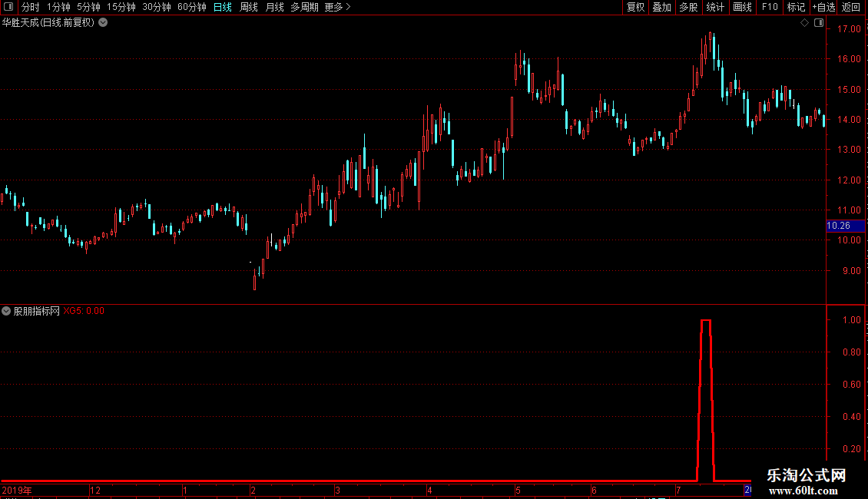Image resolution: width=868 pixels, height=499 pixels.
Task: Add stock with +自选 button
Action: [823, 7]
